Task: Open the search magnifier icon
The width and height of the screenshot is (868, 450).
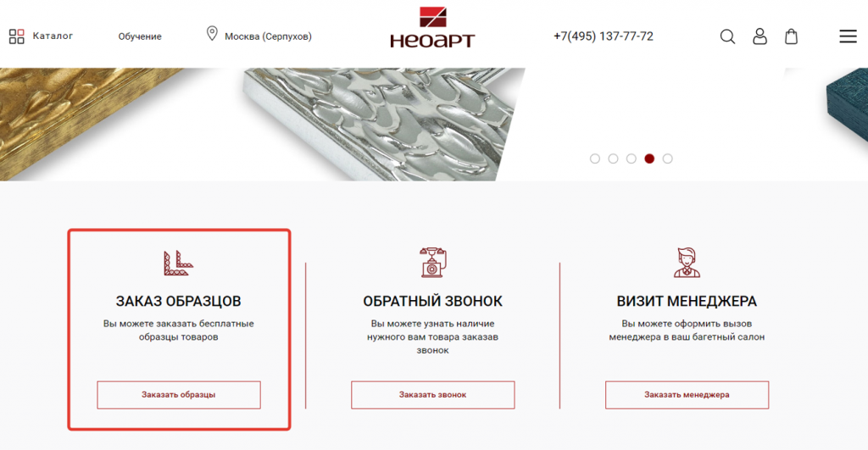Action: click(727, 36)
